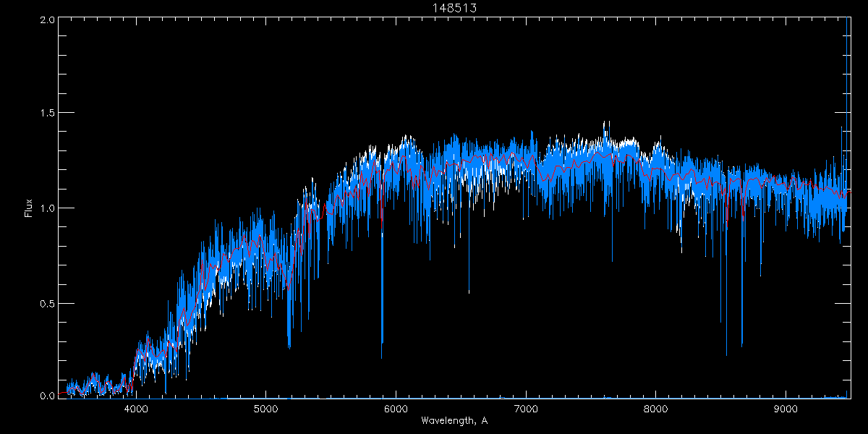Click the 0.0 flux tick label
868x434 pixels.
coord(46,396)
